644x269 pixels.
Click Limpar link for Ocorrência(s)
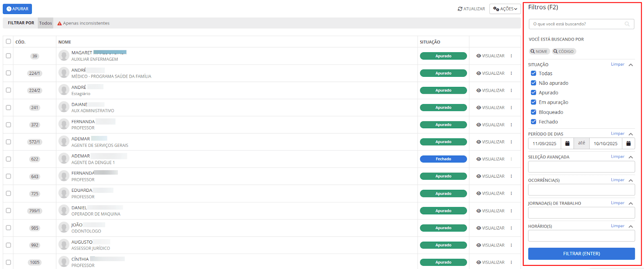617,180
